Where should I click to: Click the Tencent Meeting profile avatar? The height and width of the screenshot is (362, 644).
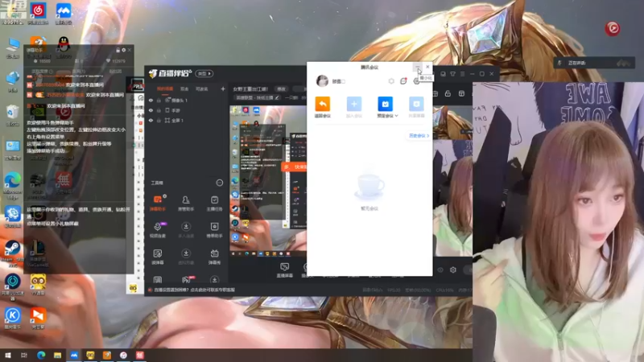coord(323,81)
